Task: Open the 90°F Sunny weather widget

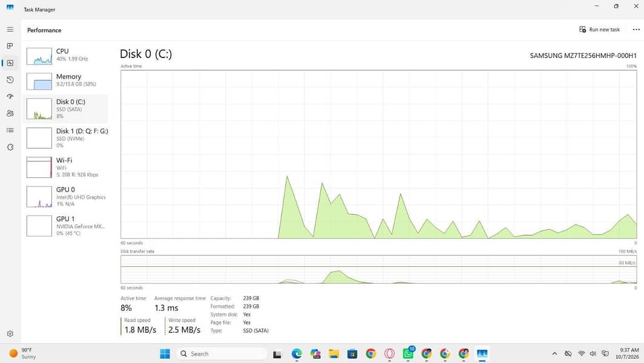Action: (x=23, y=353)
